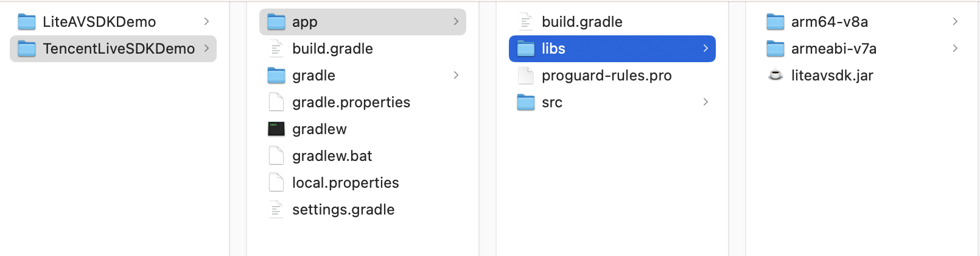This screenshot has height=256, width=980.
Task: Click the LiteAVSDKDemo folder icon
Action: pyautogui.click(x=27, y=22)
